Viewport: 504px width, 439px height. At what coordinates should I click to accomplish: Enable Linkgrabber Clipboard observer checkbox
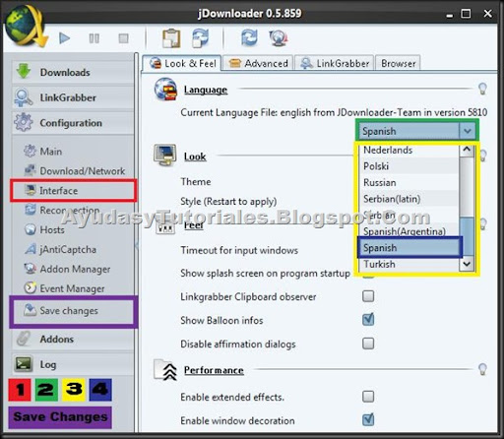coord(368,296)
